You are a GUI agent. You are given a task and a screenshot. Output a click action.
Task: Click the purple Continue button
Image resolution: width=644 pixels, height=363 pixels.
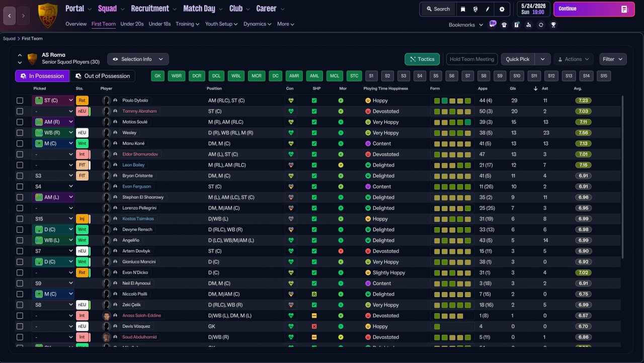pyautogui.click(x=594, y=9)
